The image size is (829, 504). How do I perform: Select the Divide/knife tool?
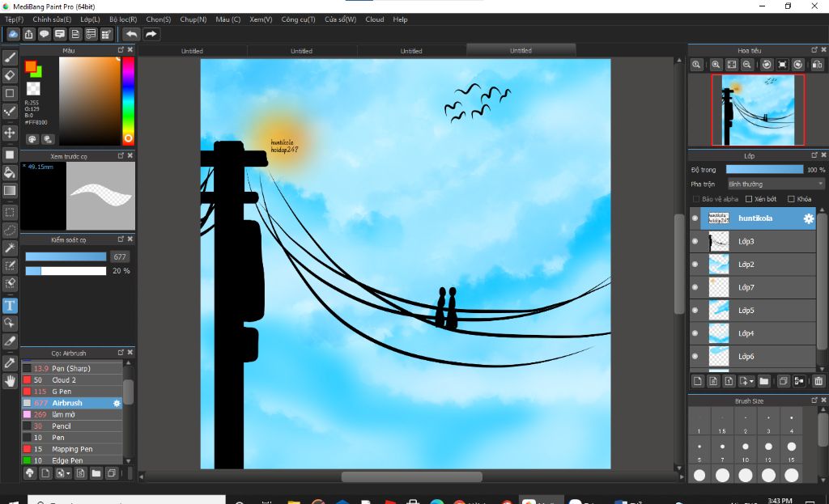[10, 341]
